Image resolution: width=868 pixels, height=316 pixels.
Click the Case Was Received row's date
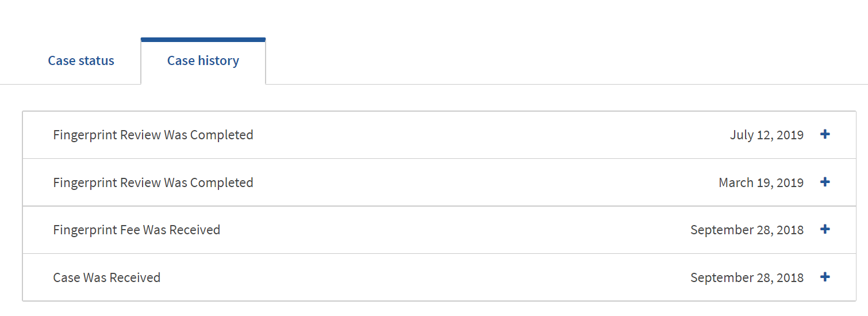click(x=747, y=277)
